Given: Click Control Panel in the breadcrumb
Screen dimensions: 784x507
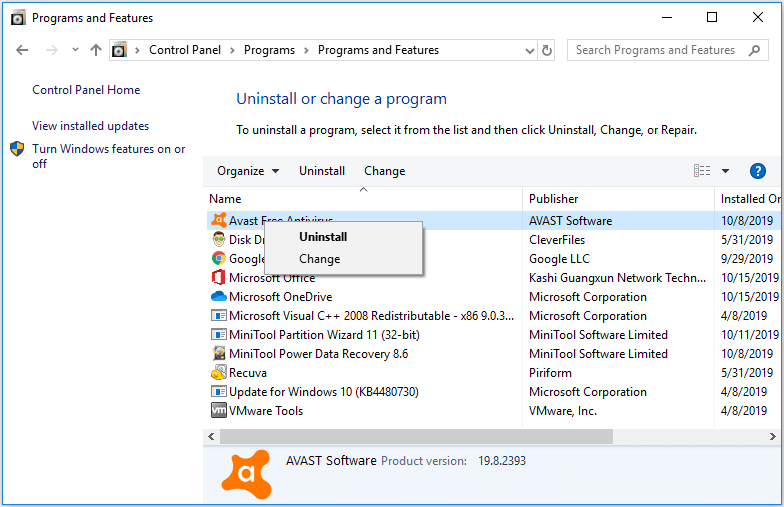Looking at the screenshot, I should (x=185, y=50).
